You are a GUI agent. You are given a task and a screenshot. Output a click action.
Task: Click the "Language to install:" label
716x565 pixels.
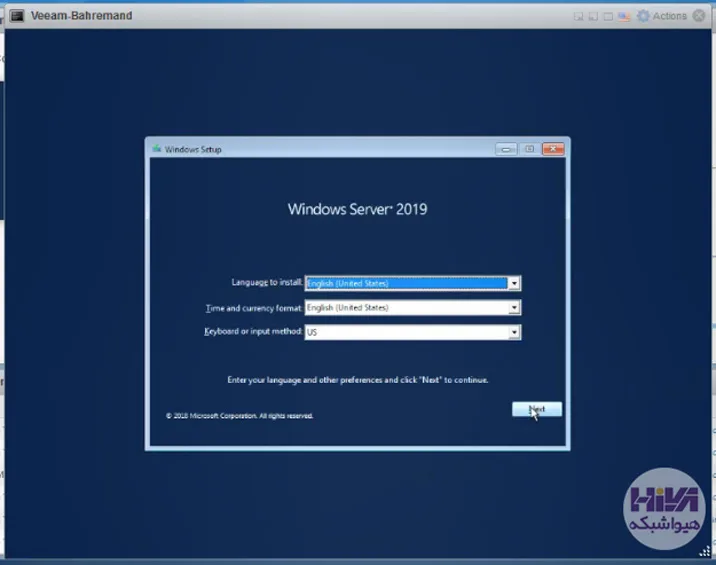(267, 282)
